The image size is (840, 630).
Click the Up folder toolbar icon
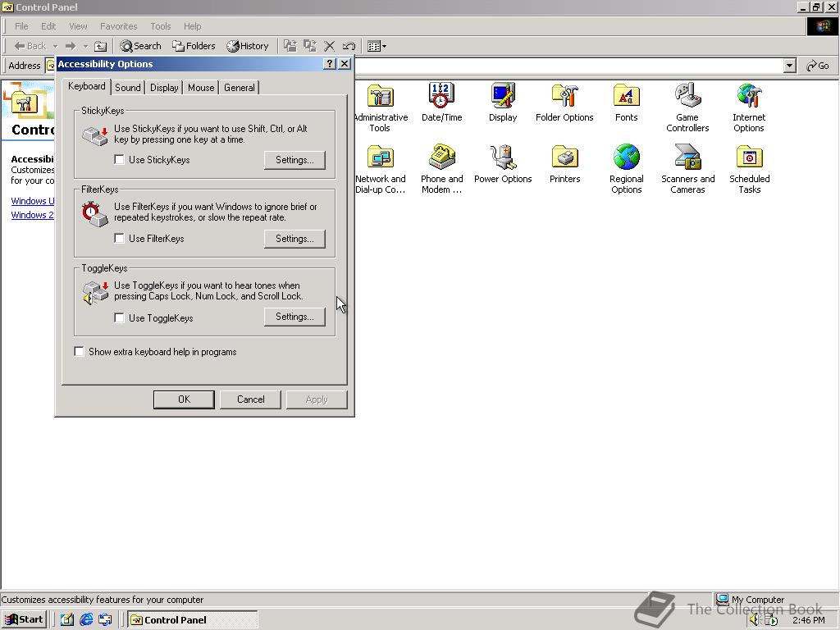tap(101, 46)
